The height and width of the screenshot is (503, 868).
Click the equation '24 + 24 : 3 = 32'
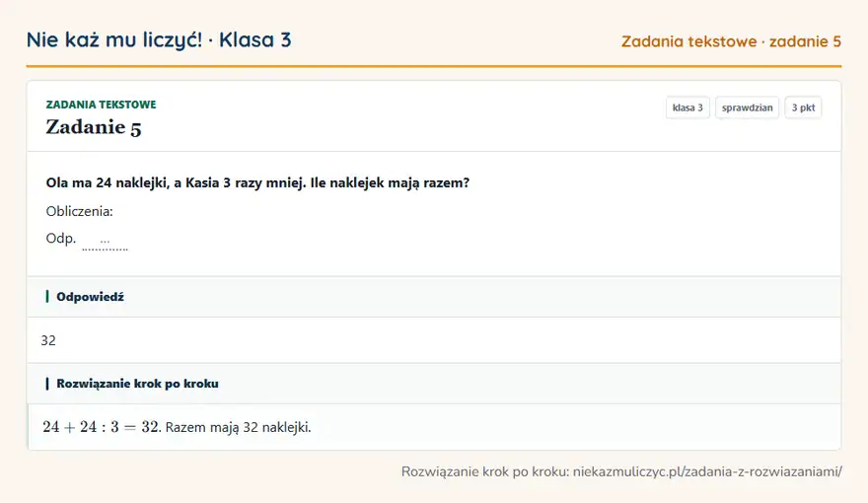101,427
